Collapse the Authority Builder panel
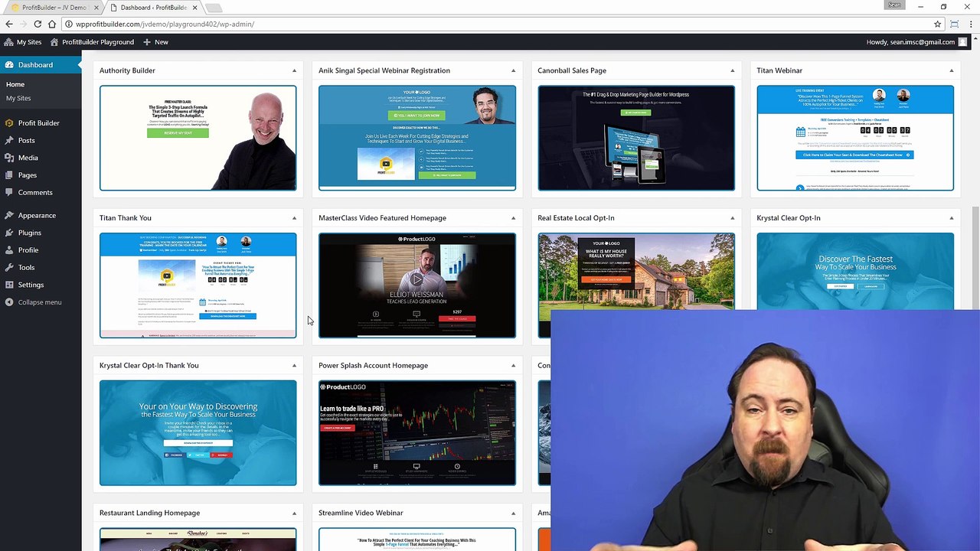This screenshot has width=980, height=551. [294, 70]
